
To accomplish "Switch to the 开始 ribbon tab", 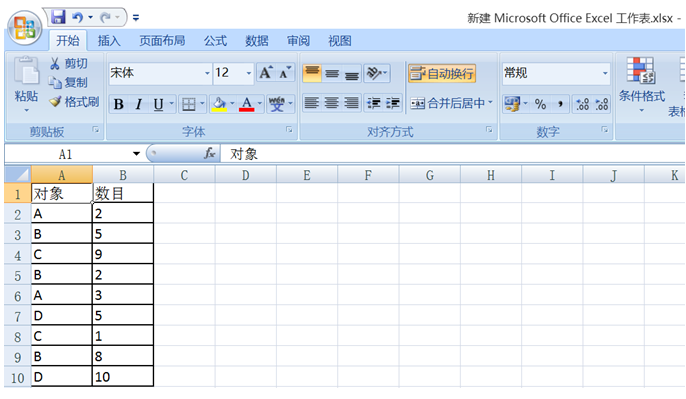I will pos(68,41).
